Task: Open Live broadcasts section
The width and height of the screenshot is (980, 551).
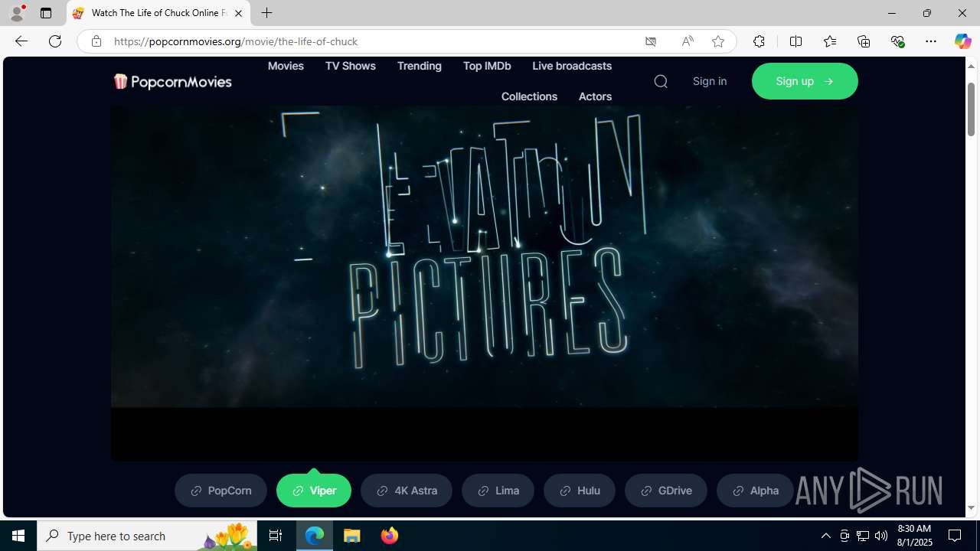Action: coord(572,66)
